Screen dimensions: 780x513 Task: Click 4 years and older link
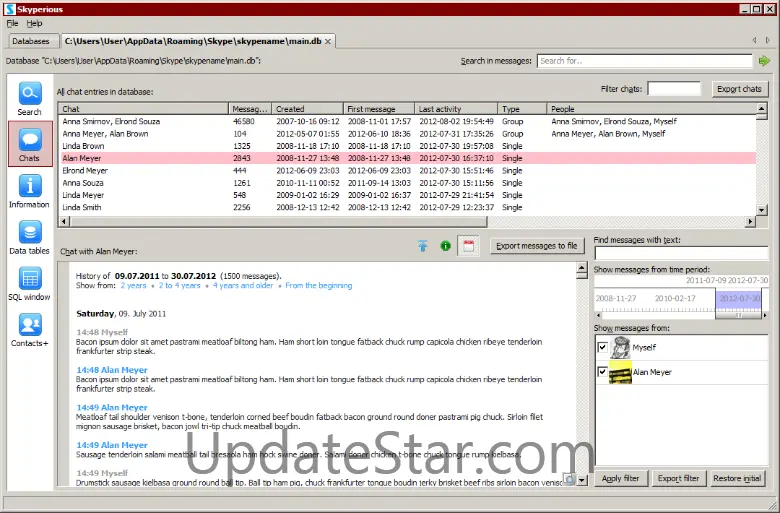(243, 286)
